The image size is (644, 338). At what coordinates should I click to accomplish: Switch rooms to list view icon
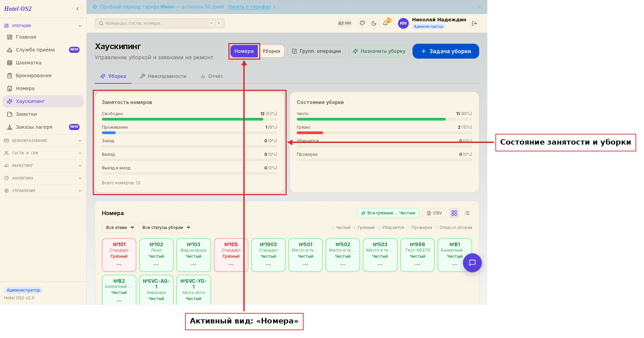coord(467,213)
